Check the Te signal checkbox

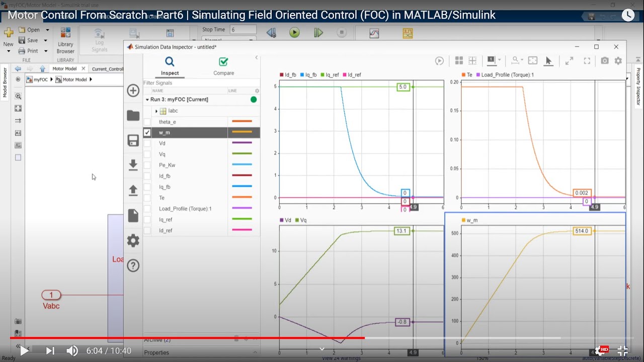tap(147, 198)
